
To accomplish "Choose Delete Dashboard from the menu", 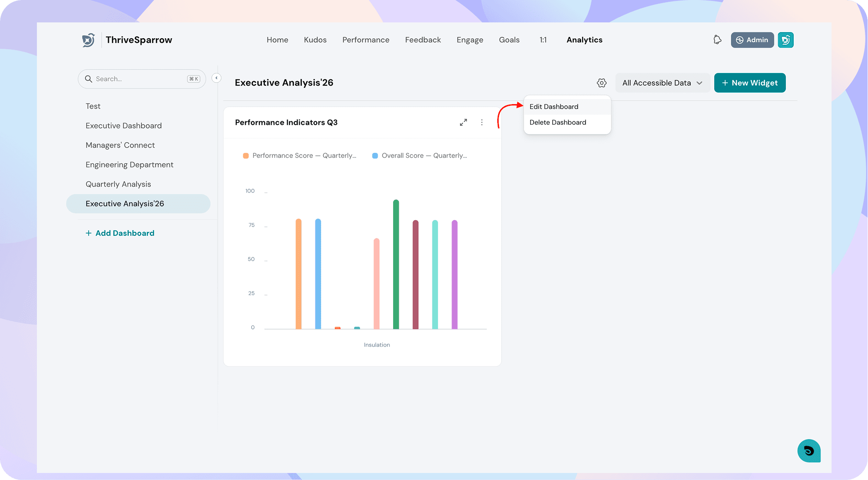I will [567, 123].
